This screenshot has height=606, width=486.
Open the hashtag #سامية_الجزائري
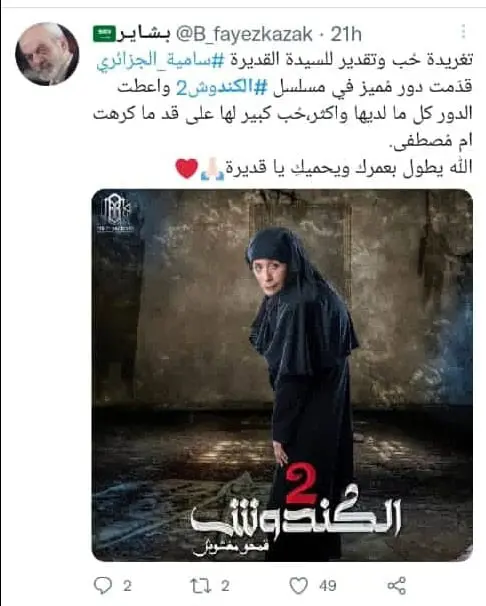[160, 61]
